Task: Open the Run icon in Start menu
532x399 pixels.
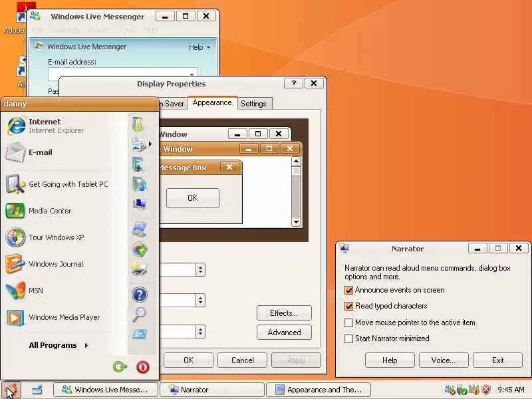Action: 139,334
